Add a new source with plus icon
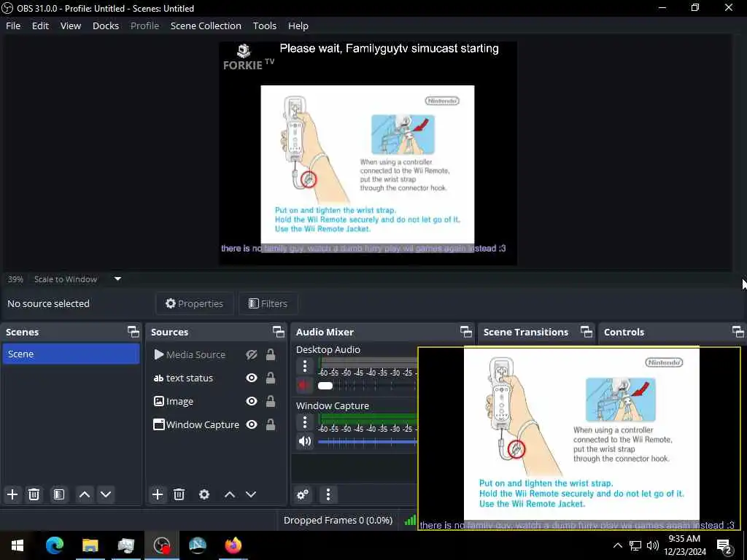Viewport: 747px width, 560px height. 158,494
